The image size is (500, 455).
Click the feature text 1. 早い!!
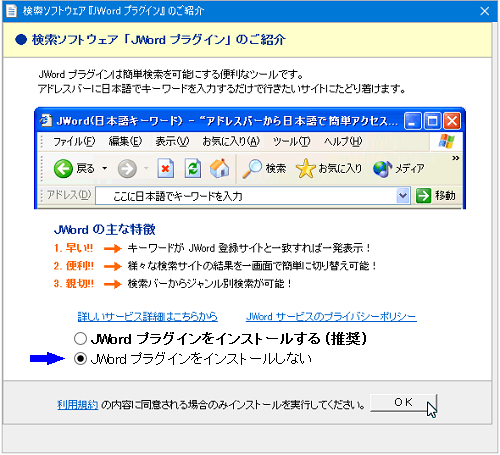point(73,248)
